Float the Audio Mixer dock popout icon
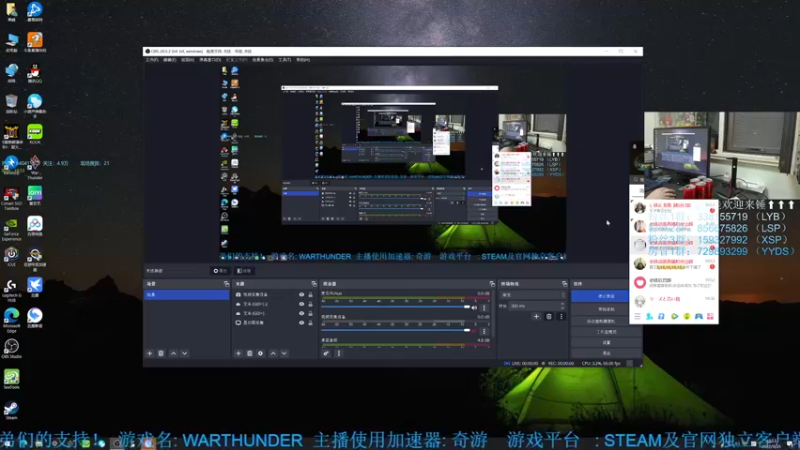Viewport: 800px width, 450px height. point(492,284)
